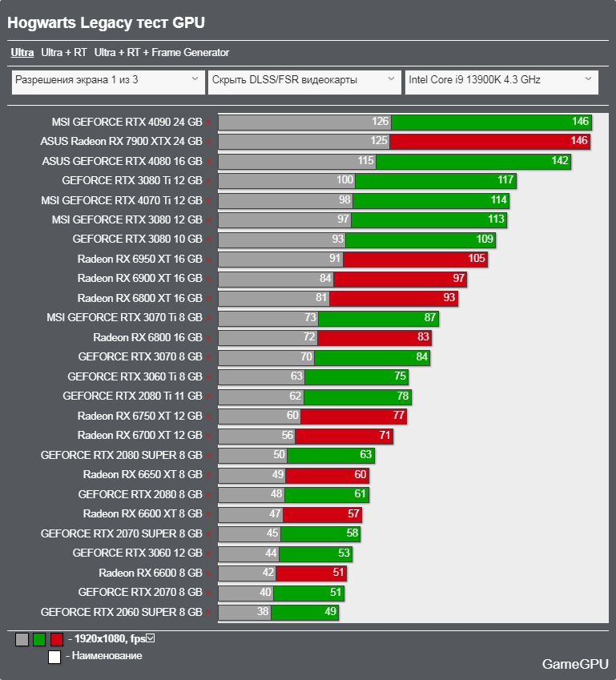This screenshot has height=680, width=616.
Task: Click X next to Radeon RX 6900 XT
Action: coord(208,279)
